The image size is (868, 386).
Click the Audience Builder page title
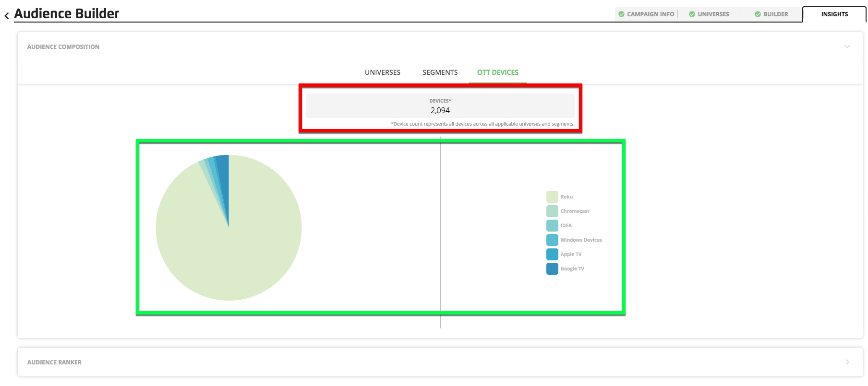[x=67, y=13]
